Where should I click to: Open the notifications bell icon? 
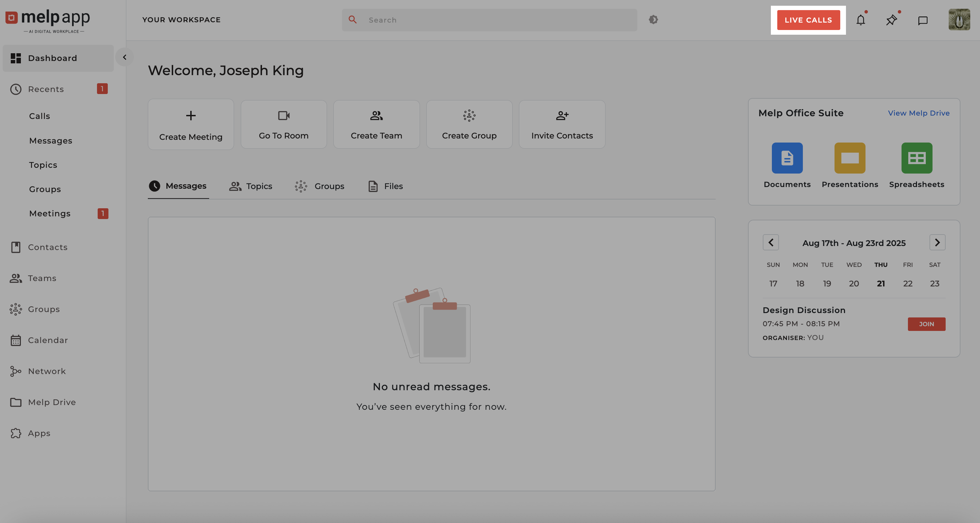click(x=860, y=20)
